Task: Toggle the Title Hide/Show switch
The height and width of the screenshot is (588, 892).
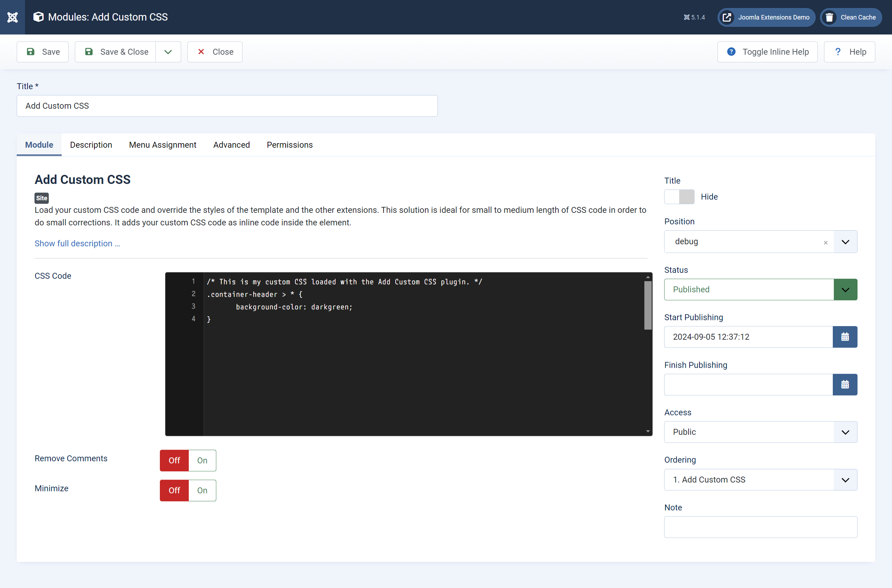Action: [x=679, y=197]
